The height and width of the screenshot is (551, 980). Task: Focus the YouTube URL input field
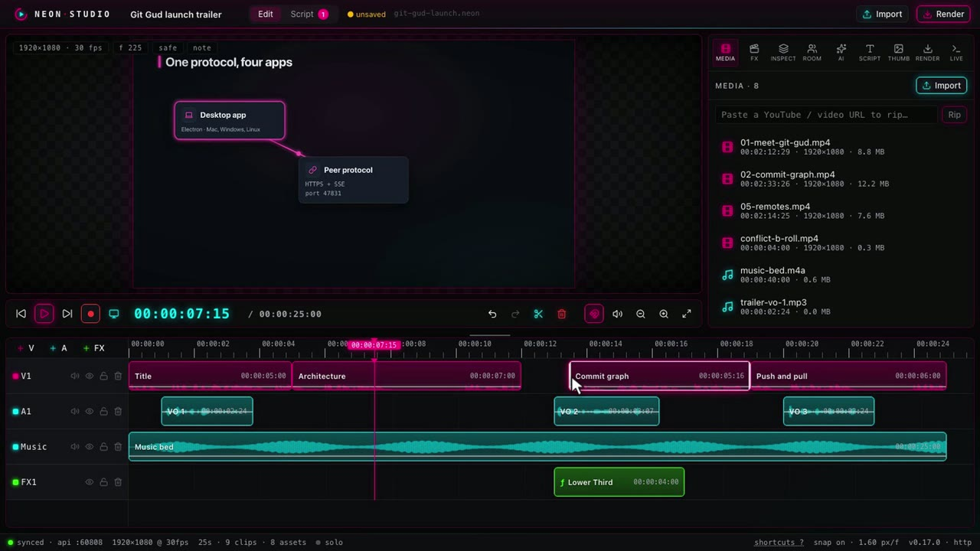826,115
